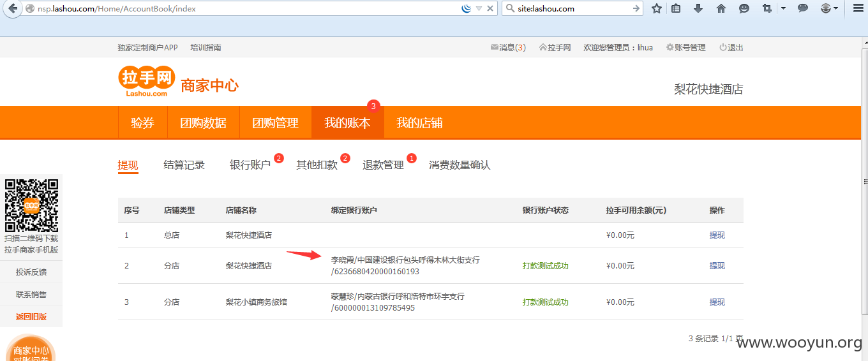The image size is (868, 361).
Task: Select the 我的账本 main tab
Action: click(x=347, y=123)
